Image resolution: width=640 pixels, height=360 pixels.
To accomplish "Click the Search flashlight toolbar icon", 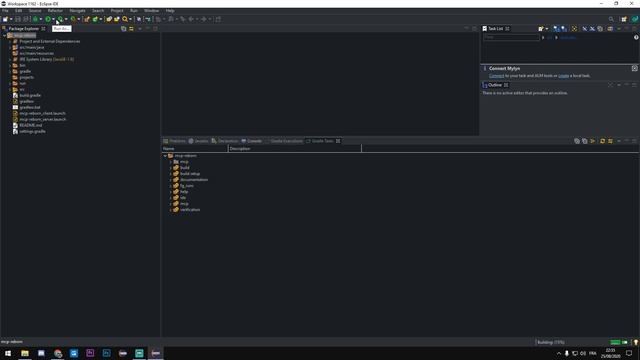I will [x=125, y=19].
